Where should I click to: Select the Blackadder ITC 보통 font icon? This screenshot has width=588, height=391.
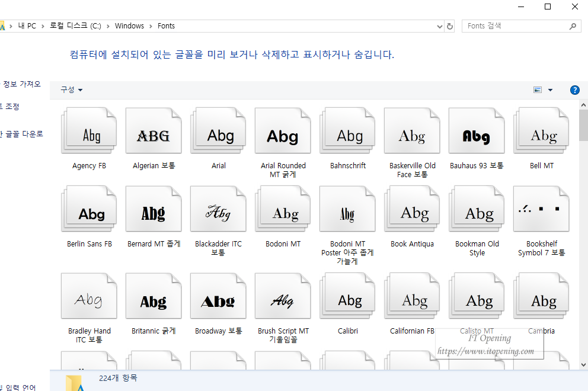(218, 209)
